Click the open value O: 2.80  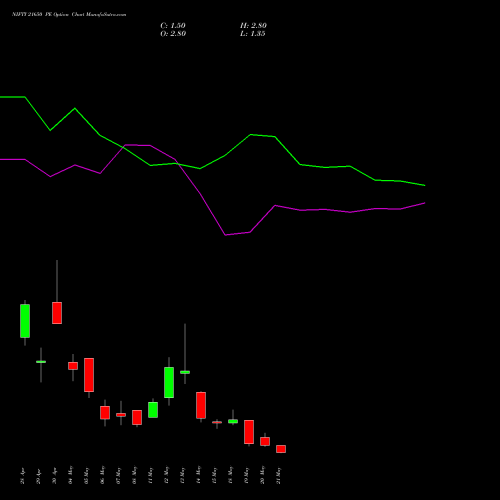click(x=173, y=34)
